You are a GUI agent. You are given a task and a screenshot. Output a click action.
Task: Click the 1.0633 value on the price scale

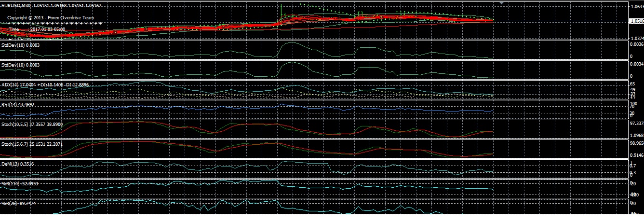(637, 7)
